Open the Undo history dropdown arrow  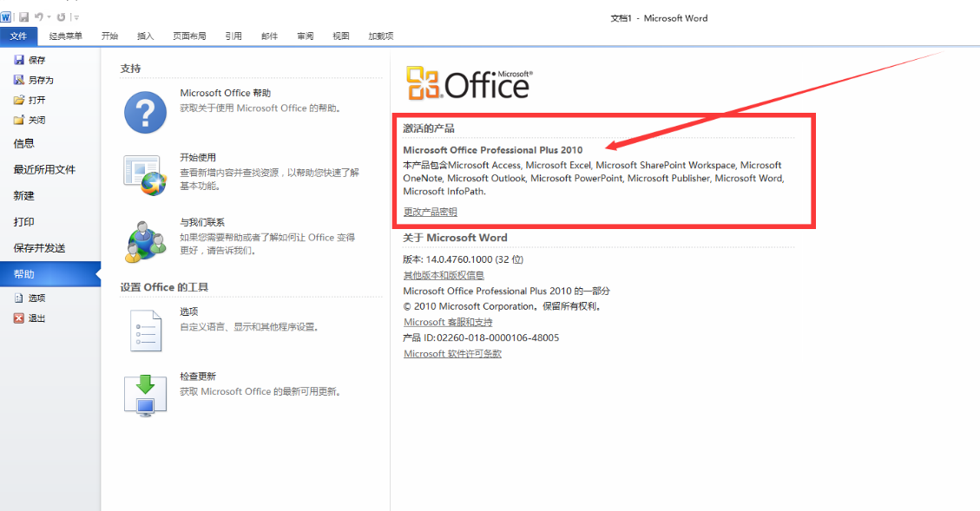[x=49, y=17]
